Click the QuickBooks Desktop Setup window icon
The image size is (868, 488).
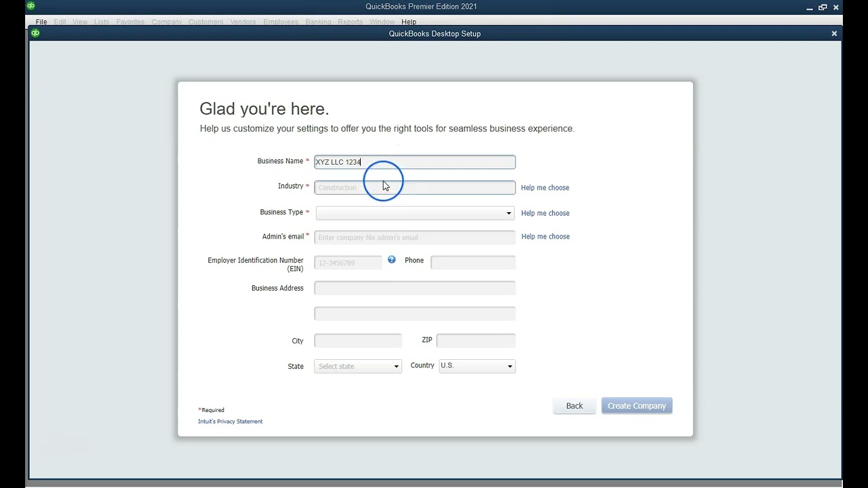[35, 33]
